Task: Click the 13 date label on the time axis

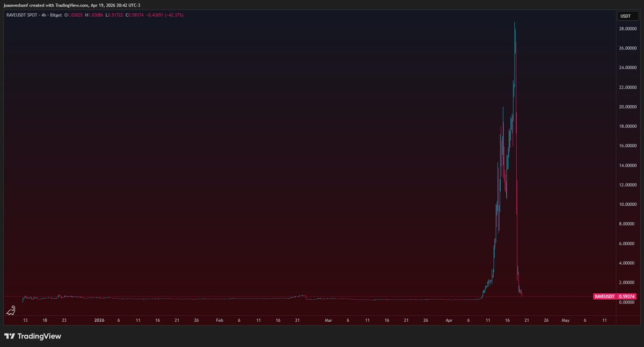Action: coord(25,320)
